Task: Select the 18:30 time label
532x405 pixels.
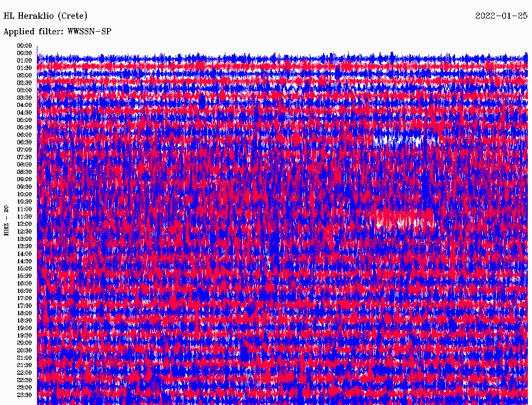Action: (x=24, y=320)
